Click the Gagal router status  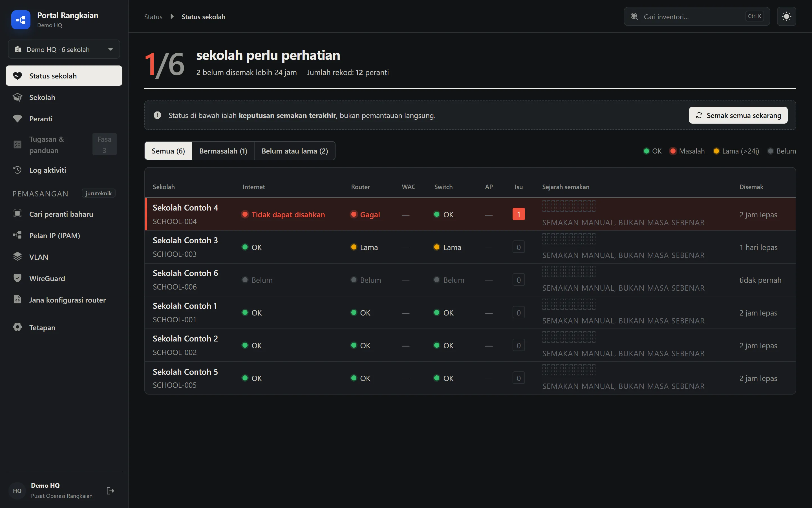[x=365, y=214]
